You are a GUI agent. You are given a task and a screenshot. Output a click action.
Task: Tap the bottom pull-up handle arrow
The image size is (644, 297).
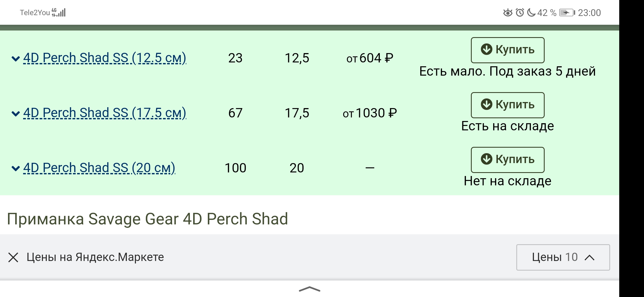click(309, 289)
